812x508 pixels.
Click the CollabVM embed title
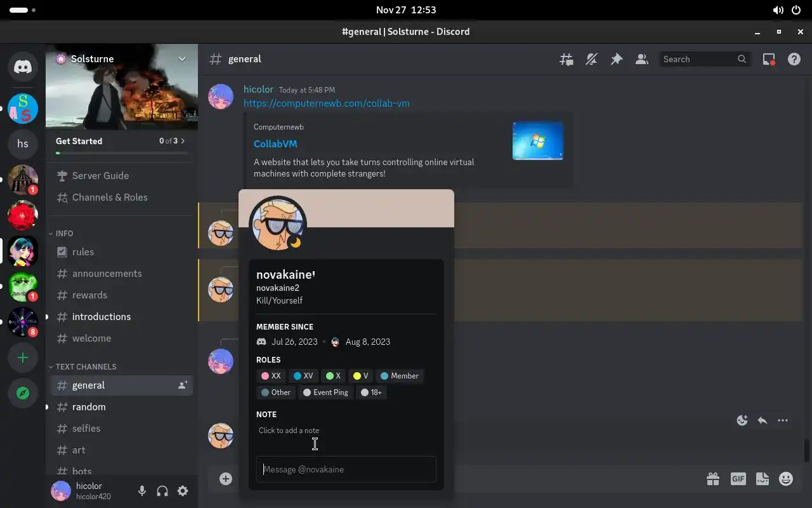click(275, 144)
